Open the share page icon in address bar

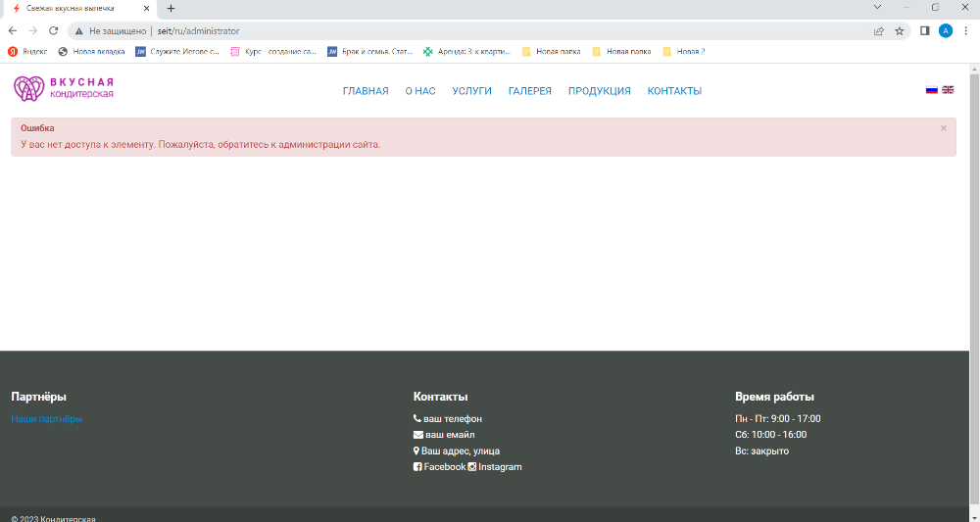879,30
